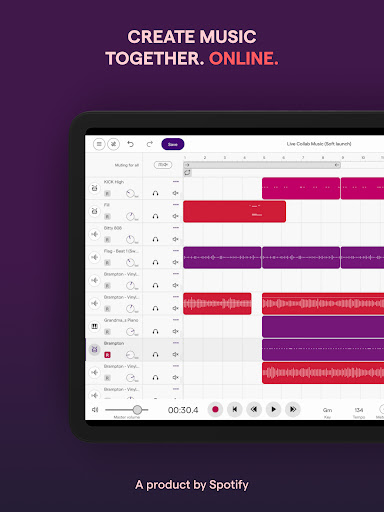The image size is (384, 512).
Task: Solo the selected Brampton drum track
Action: [155, 354]
